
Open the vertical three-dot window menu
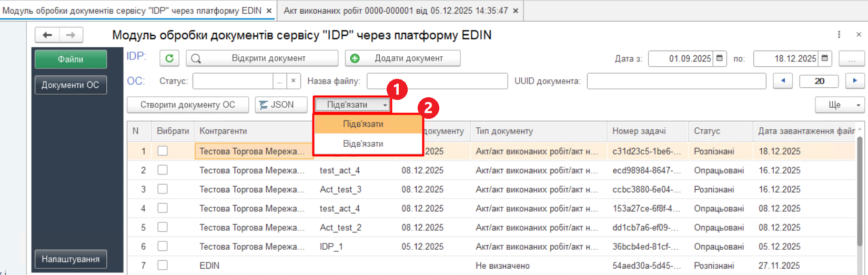[839, 35]
